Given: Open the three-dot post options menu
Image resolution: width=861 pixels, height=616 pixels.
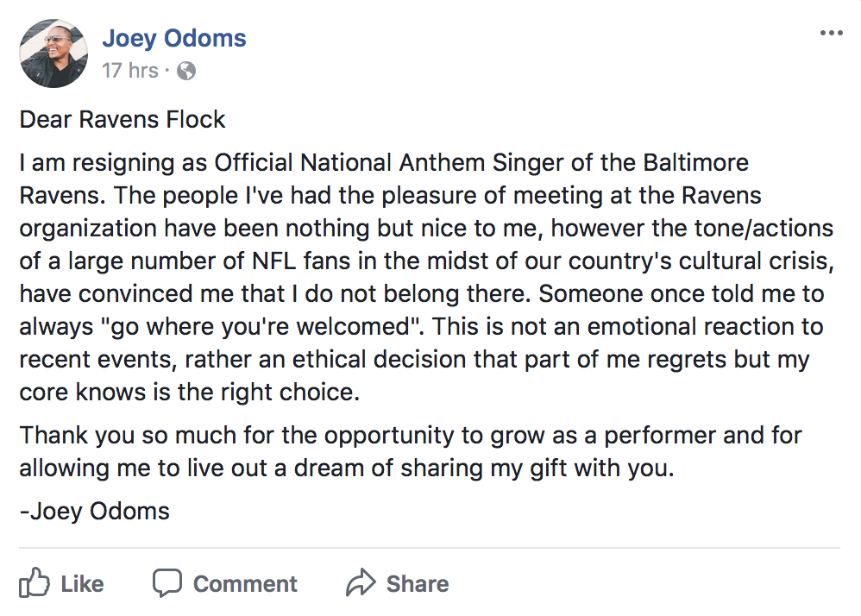Looking at the screenshot, I should pyautogui.click(x=832, y=34).
